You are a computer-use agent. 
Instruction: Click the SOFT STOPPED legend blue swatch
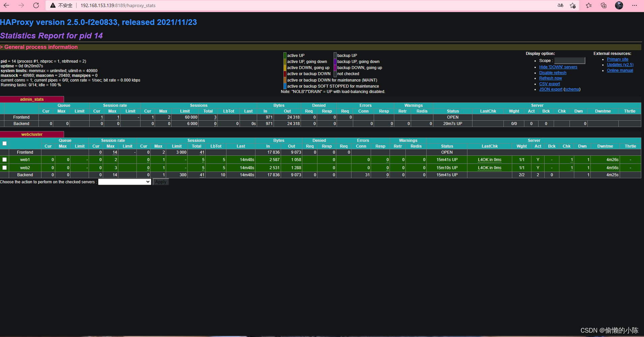[285, 86]
